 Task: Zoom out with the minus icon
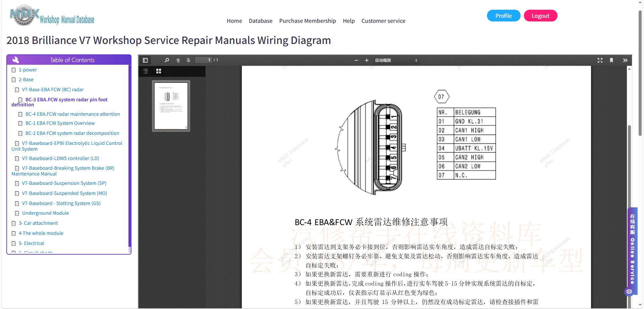[356, 60]
